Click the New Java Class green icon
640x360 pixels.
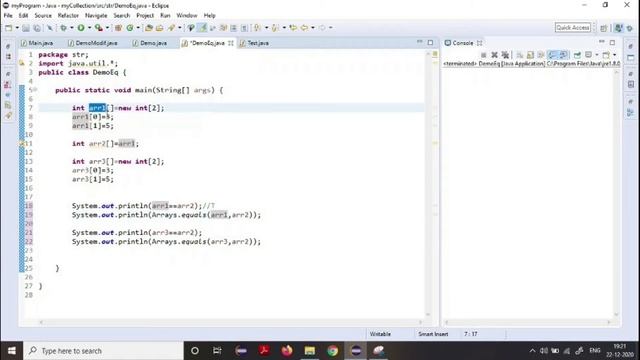[130, 28]
